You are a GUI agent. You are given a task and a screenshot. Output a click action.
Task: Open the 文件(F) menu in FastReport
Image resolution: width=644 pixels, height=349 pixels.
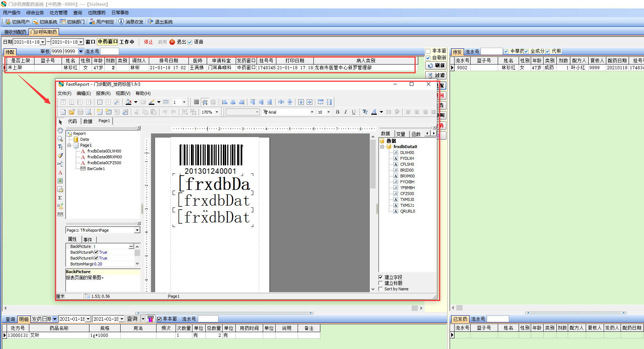click(x=65, y=93)
